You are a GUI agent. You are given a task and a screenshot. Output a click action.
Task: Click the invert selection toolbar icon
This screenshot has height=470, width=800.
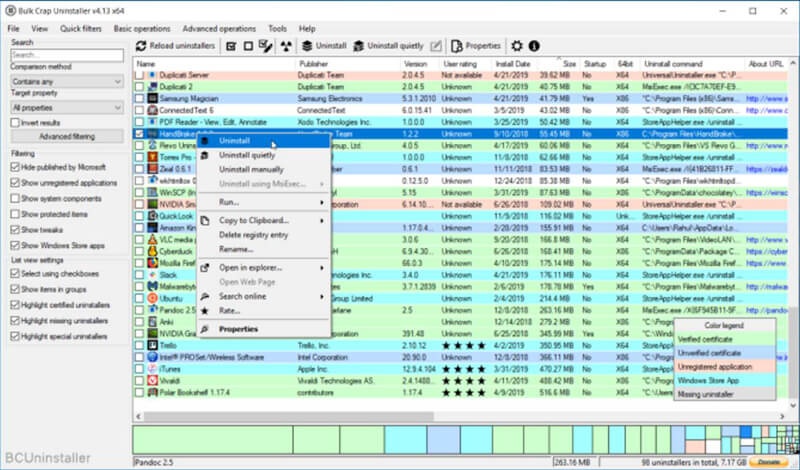pos(265,46)
